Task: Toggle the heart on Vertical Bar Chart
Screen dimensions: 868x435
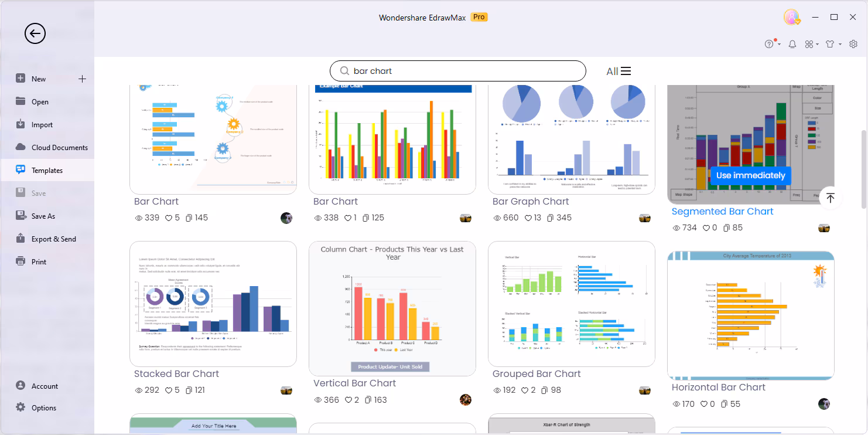Action: [348, 400]
